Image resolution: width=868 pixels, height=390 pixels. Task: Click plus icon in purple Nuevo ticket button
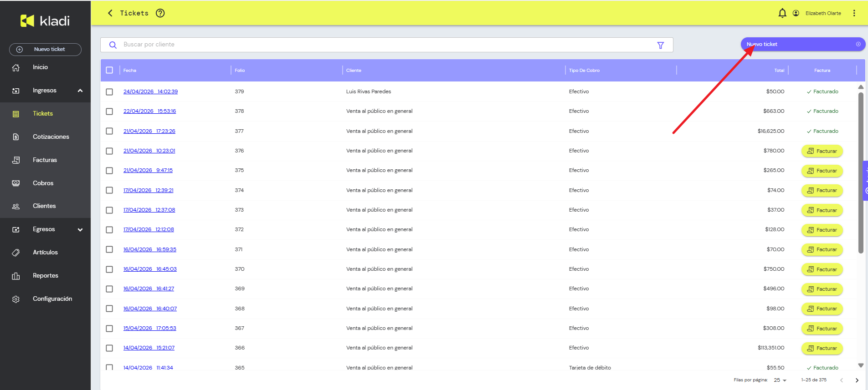coord(858,44)
